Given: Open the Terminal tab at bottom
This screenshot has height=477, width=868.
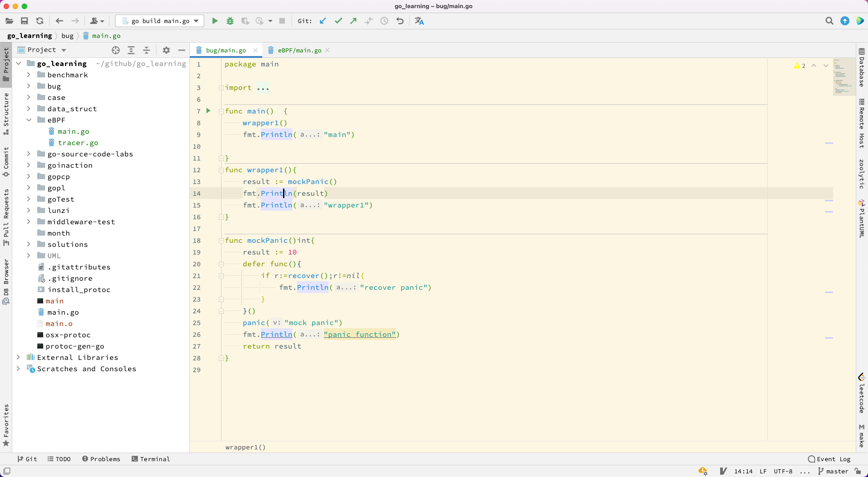Looking at the screenshot, I should 151,459.
